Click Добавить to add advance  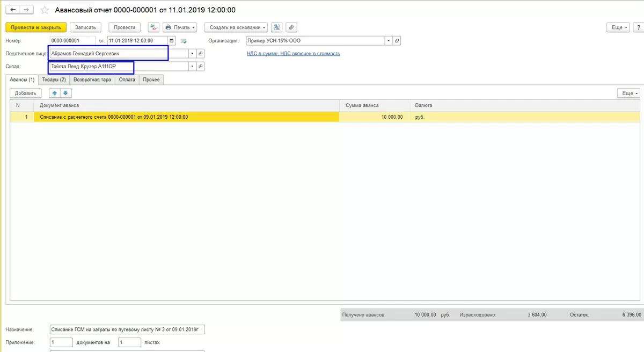coord(26,93)
